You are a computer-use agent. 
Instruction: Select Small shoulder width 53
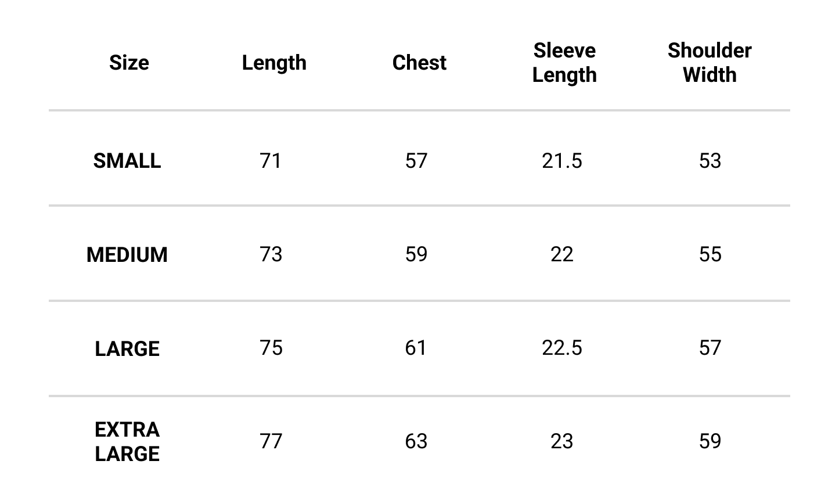[710, 161]
